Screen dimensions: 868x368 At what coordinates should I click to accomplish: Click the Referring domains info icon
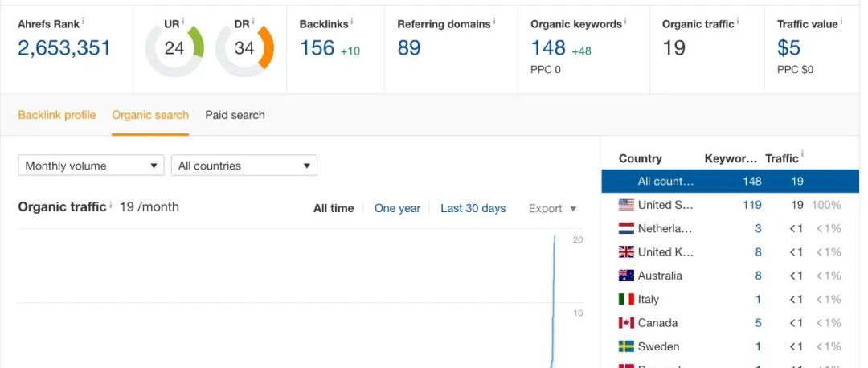[493, 21]
